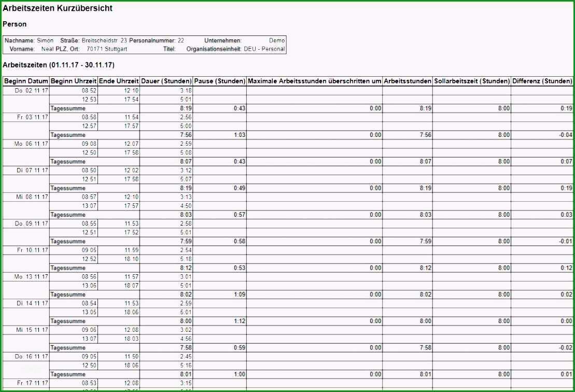
Task: Click the unit value 'DEU - Personal'
Action: pyautogui.click(x=264, y=49)
